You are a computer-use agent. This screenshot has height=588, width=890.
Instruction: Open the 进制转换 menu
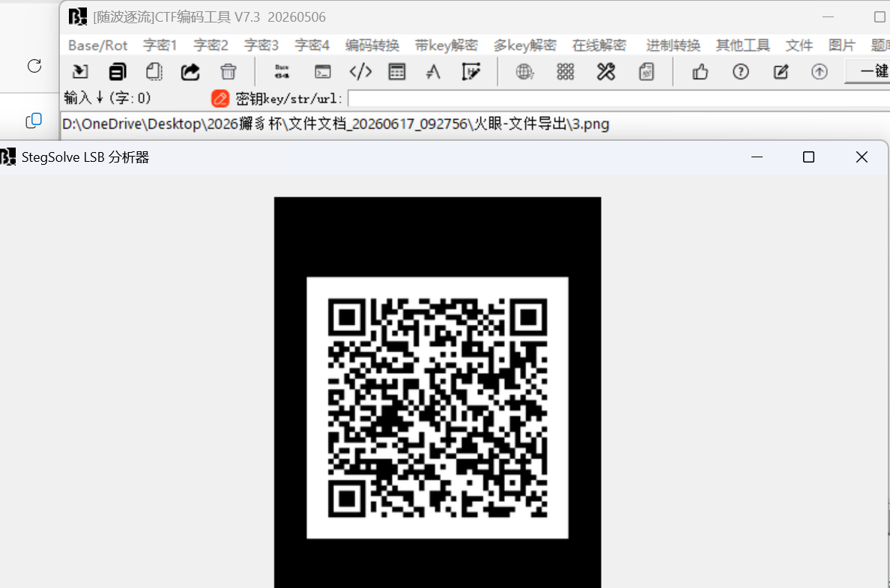673,46
